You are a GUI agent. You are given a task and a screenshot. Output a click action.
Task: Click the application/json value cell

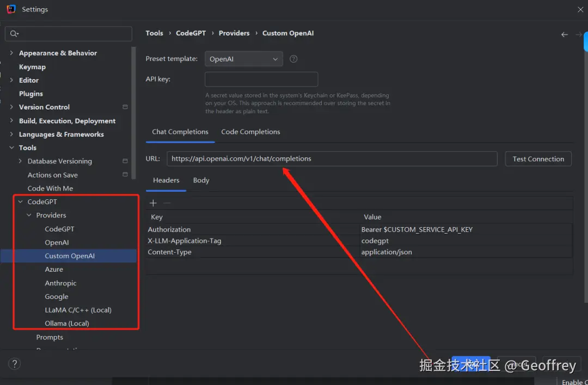coord(466,252)
